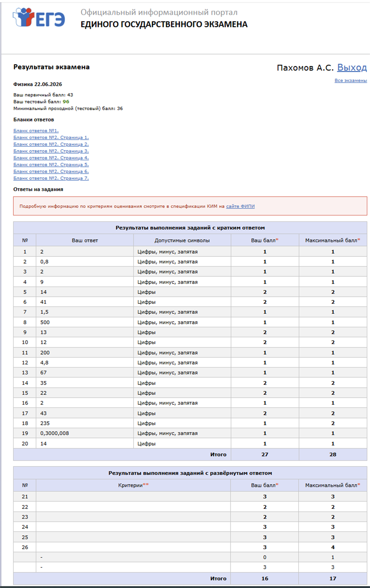Click the Критерии column header
This screenshot has width=370, height=588.
click(x=133, y=485)
